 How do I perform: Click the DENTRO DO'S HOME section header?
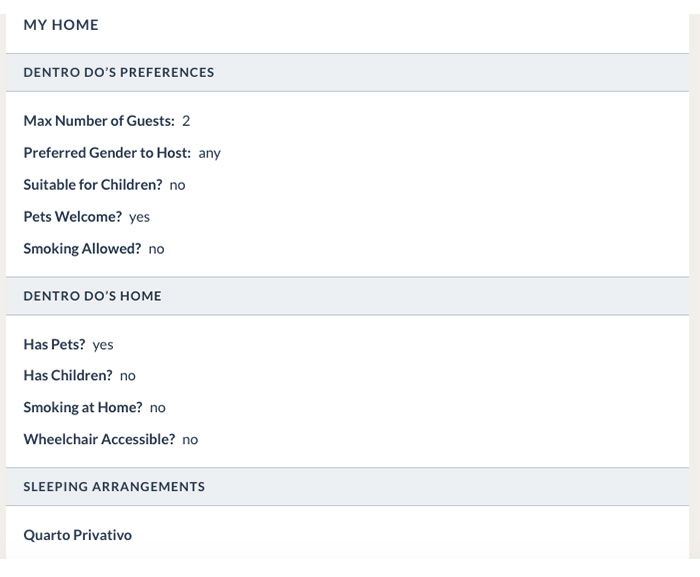347,296
